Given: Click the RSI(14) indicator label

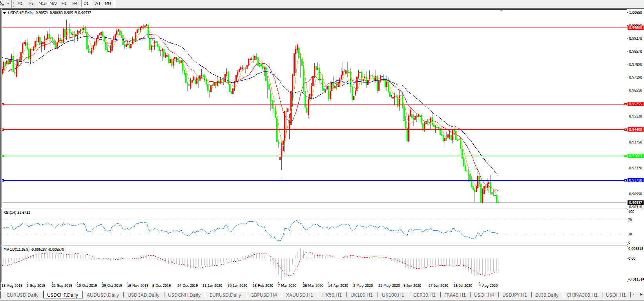Looking at the screenshot, I should (x=16, y=213).
